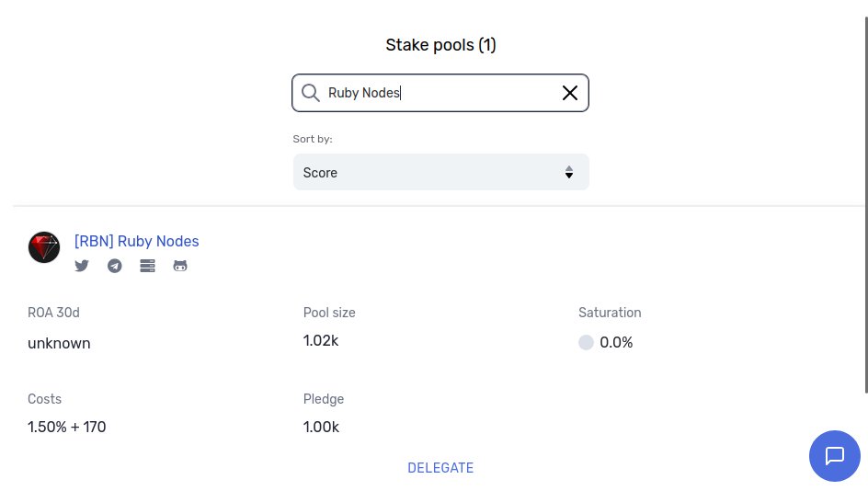The image size is (868, 491).
Task: Click the red ruby gem pool logo
Action: [x=44, y=247]
